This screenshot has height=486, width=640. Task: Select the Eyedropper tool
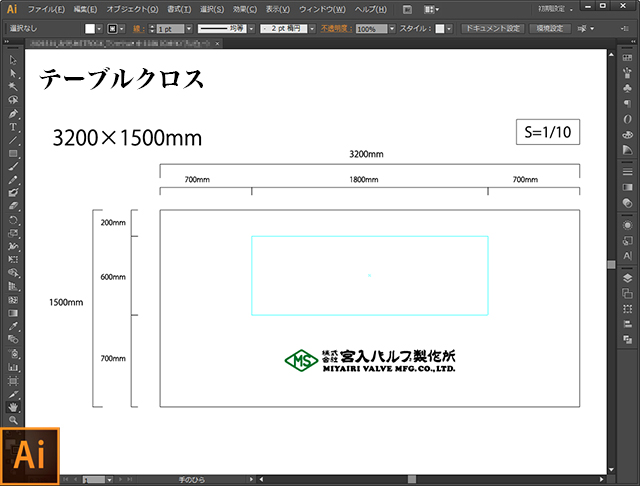pyautogui.click(x=13, y=326)
